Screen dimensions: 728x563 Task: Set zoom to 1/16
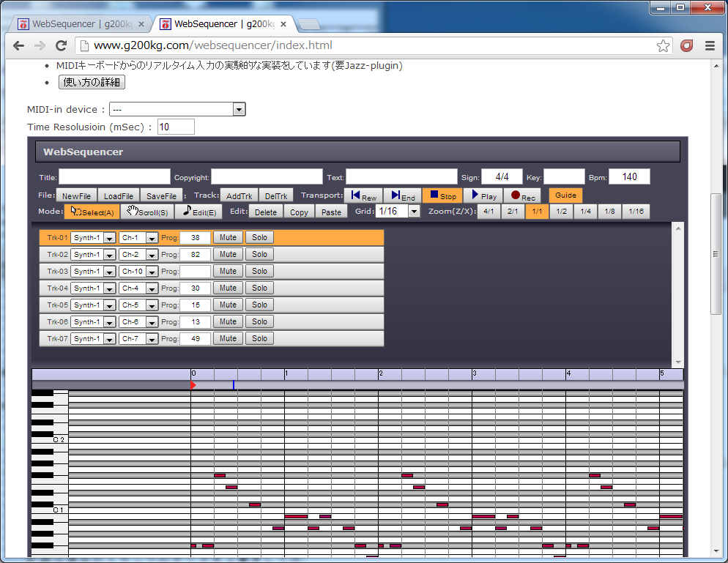pyautogui.click(x=636, y=212)
